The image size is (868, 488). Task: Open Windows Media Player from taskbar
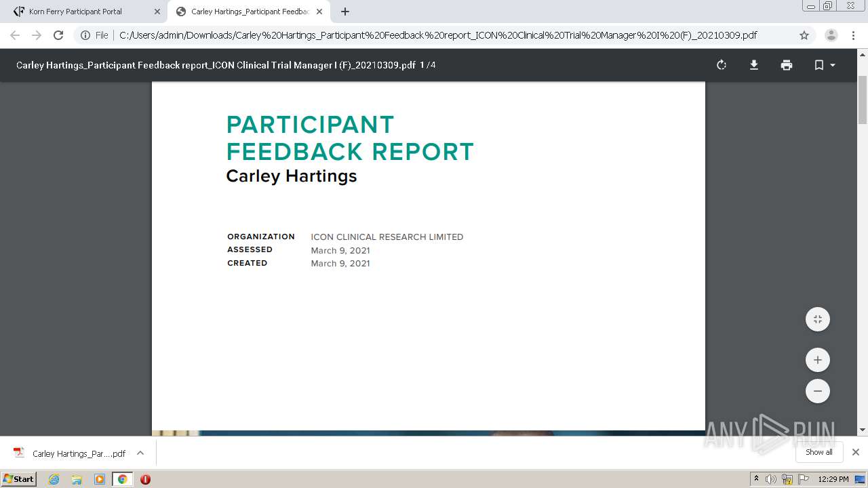[x=100, y=479]
